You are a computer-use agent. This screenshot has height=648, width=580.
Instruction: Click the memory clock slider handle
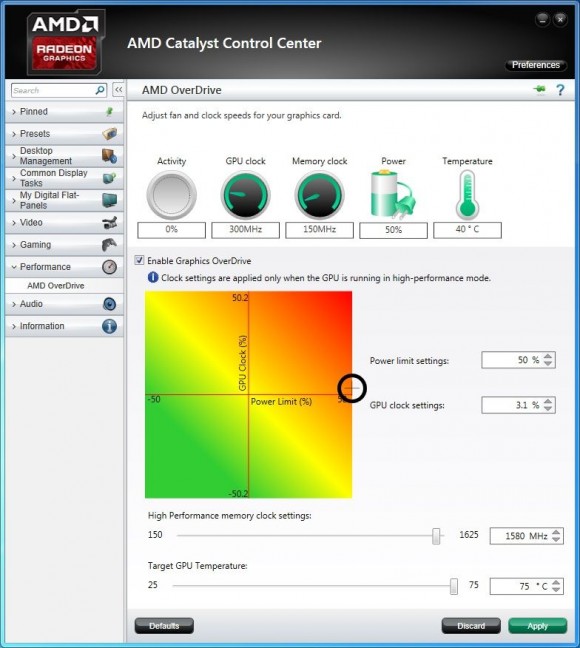coord(436,536)
